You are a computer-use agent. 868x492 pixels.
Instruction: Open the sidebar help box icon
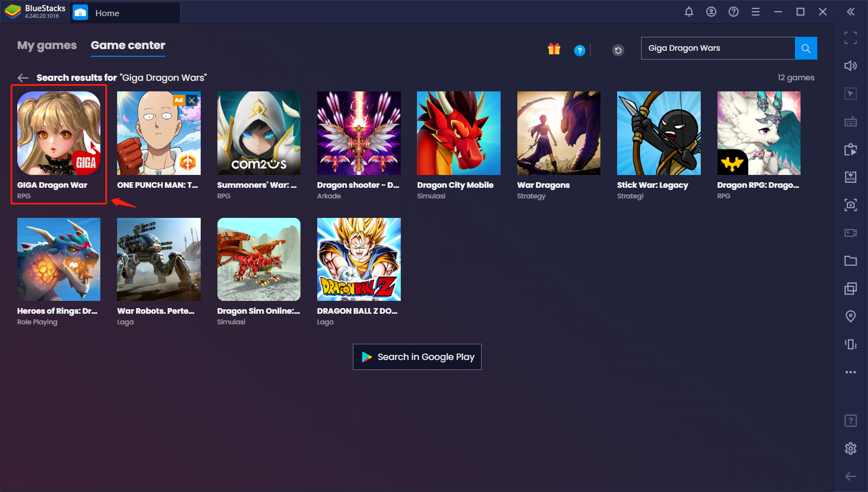coord(851,421)
